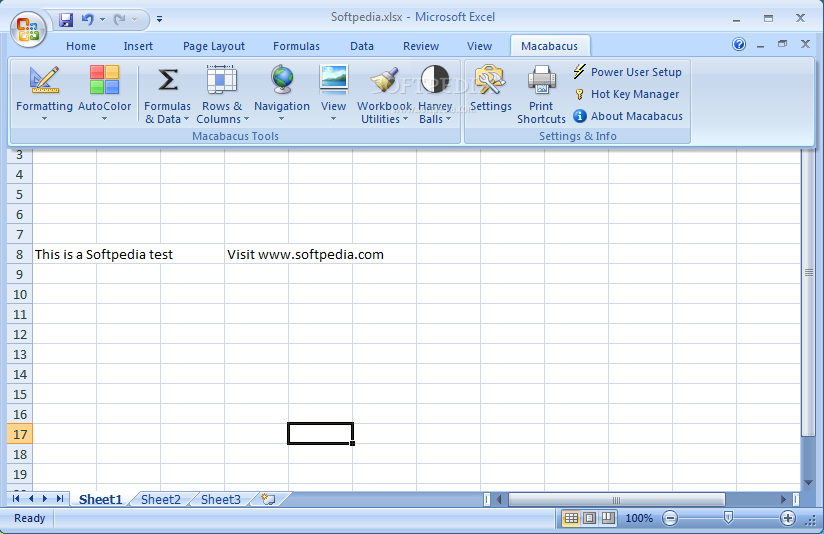824x534 pixels.
Task: Select row 17 header
Action: coord(20,434)
